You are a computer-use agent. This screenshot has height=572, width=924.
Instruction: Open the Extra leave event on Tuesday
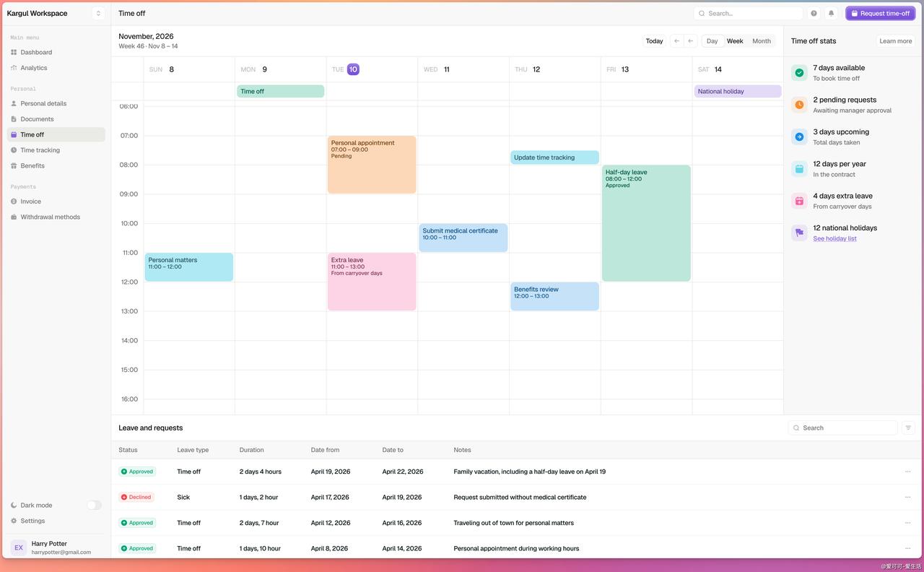click(372, 282)
